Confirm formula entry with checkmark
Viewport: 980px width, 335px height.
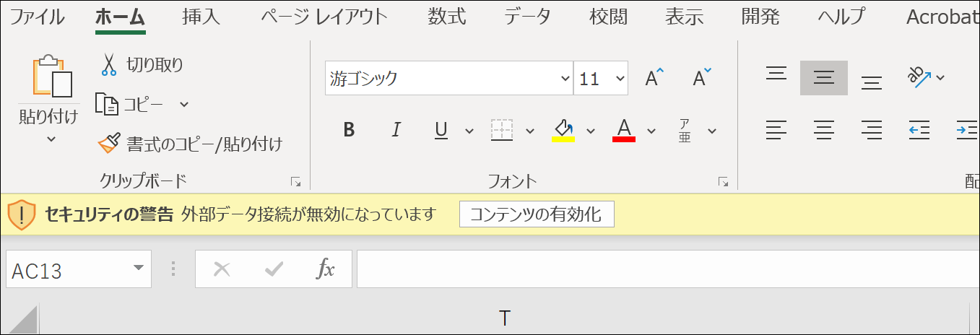pos(274,269)
